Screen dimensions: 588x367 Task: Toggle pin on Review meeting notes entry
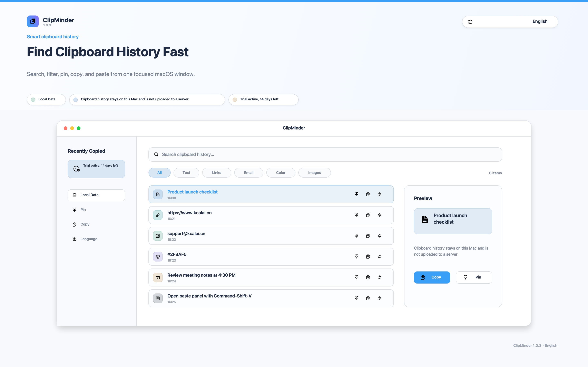click(356, 277)
